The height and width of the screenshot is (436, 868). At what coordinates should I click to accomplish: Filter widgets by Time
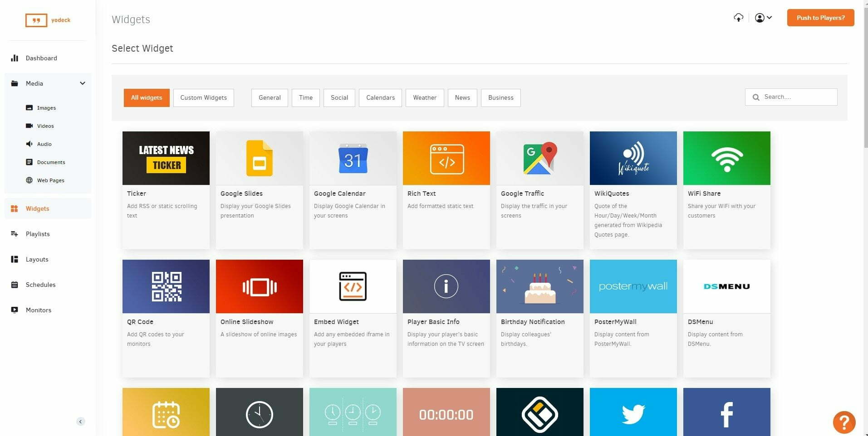click(x=306, y=98)
